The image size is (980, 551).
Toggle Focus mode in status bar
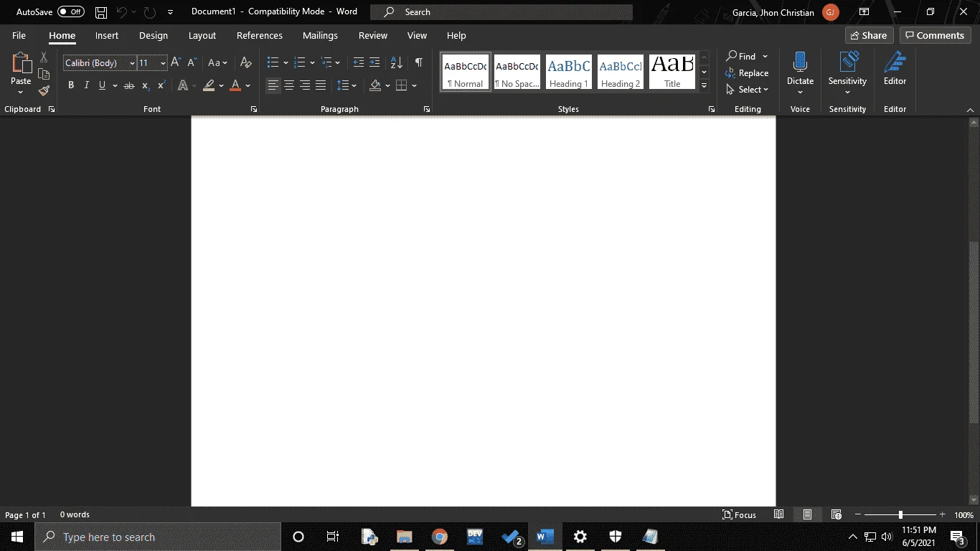(739, 514)
